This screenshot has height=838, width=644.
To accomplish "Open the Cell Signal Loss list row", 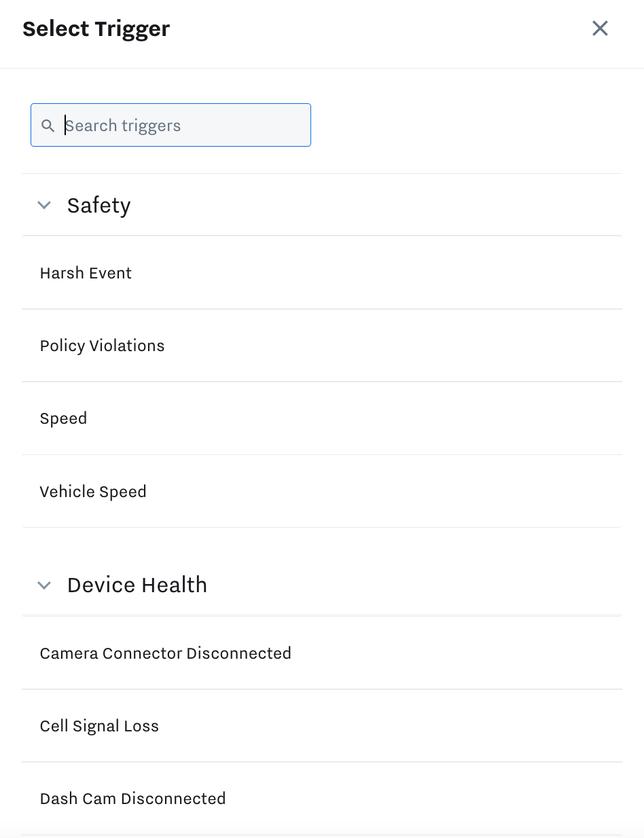I will point(321,726).
